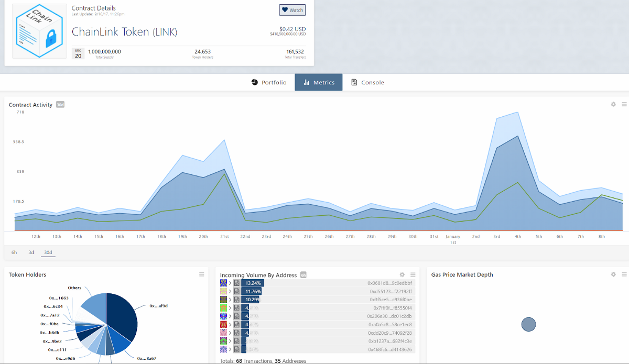The height and width of the screenshot is (364, 629).
Task: Click contract file icon for 0xa0a5c8…58ce1ec8
Action: point(237,324)
